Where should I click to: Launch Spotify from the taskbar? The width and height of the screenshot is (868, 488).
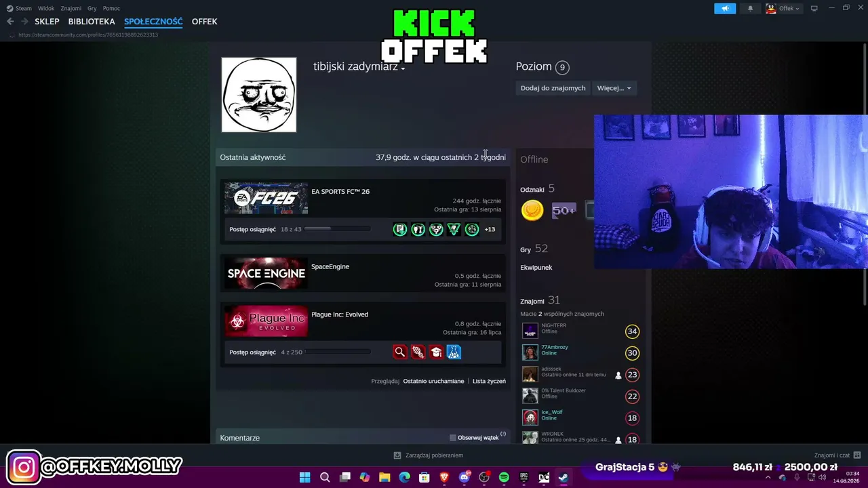(504, 477)
